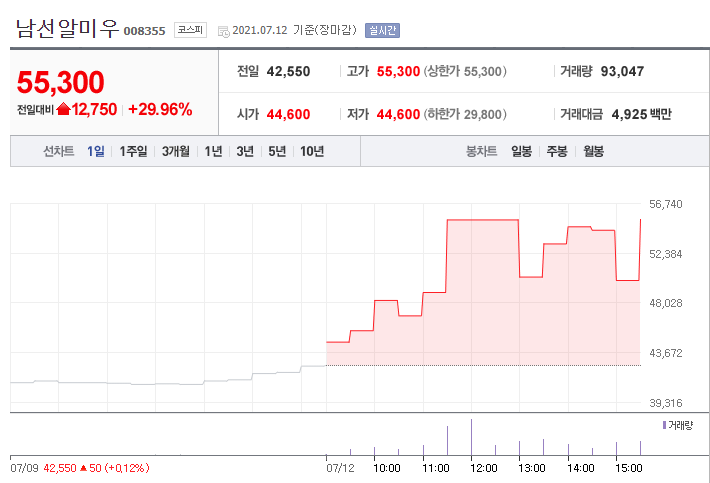Switch to 일봉 daily candlestick chart
The image size is (710, 483).
pyautogui.click(x=521, y=151)
